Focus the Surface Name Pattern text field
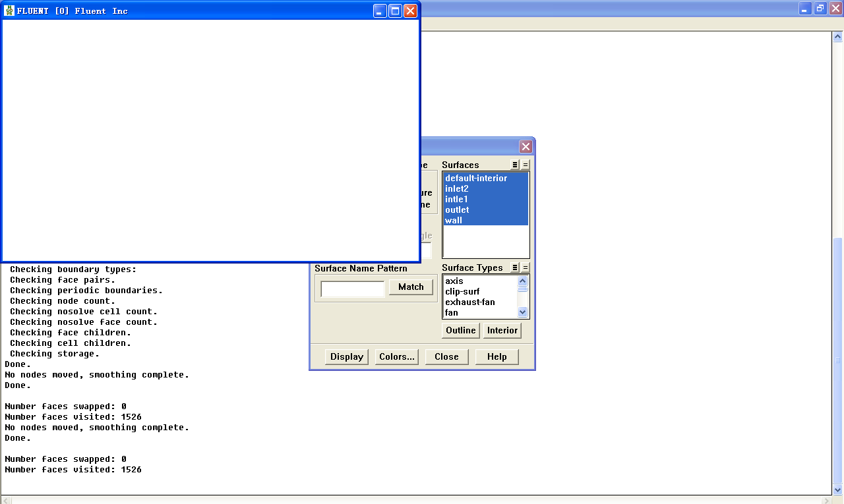The image size is (844, 504). click(x=352, y=289)
